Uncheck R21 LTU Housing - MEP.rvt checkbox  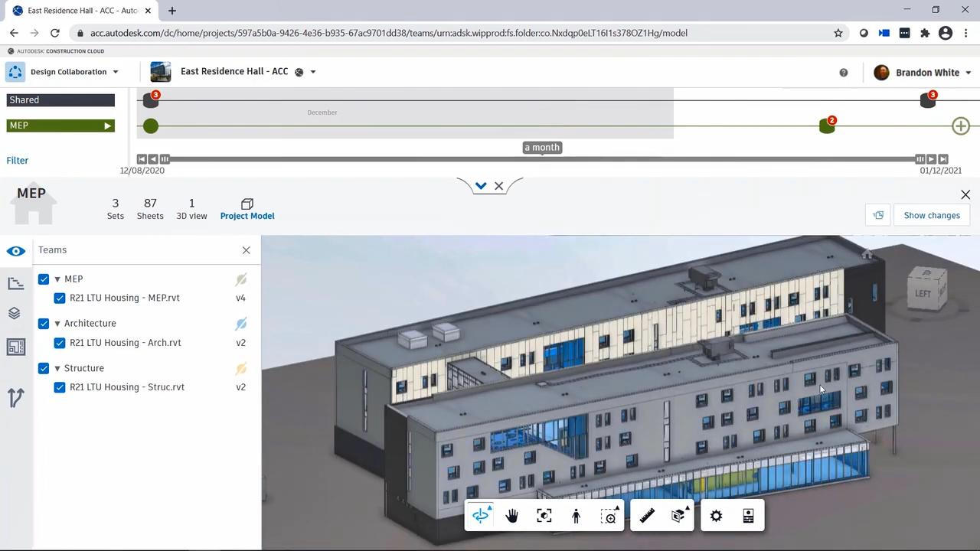pyautogui.click(x=60, y=298)
